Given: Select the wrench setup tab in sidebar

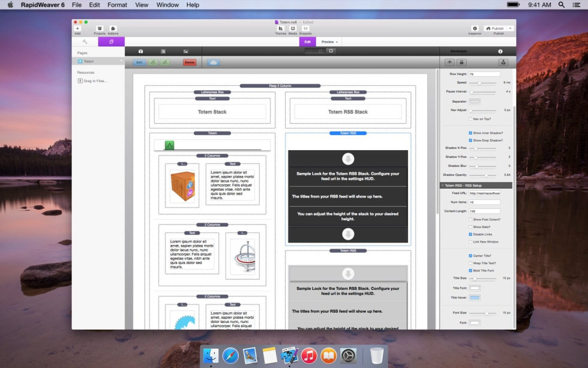Looking at the screenshot, I should pyautogui.click(x=85, y=41).
